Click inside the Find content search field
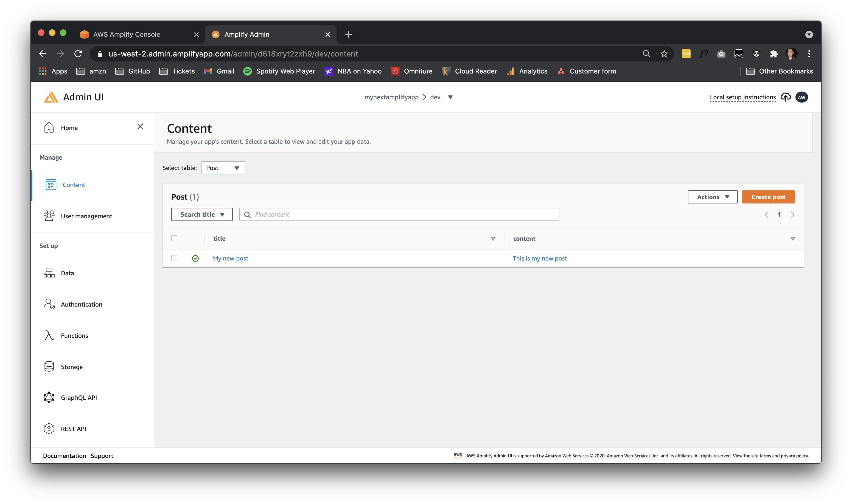The width and height of the screenshot is (852, 504). (x=398, y=214)
